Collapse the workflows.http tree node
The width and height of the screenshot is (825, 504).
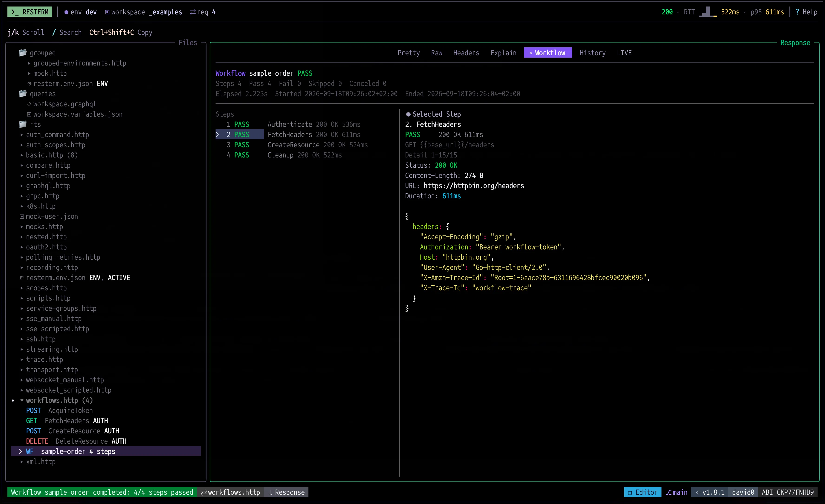tap(22, 400)
